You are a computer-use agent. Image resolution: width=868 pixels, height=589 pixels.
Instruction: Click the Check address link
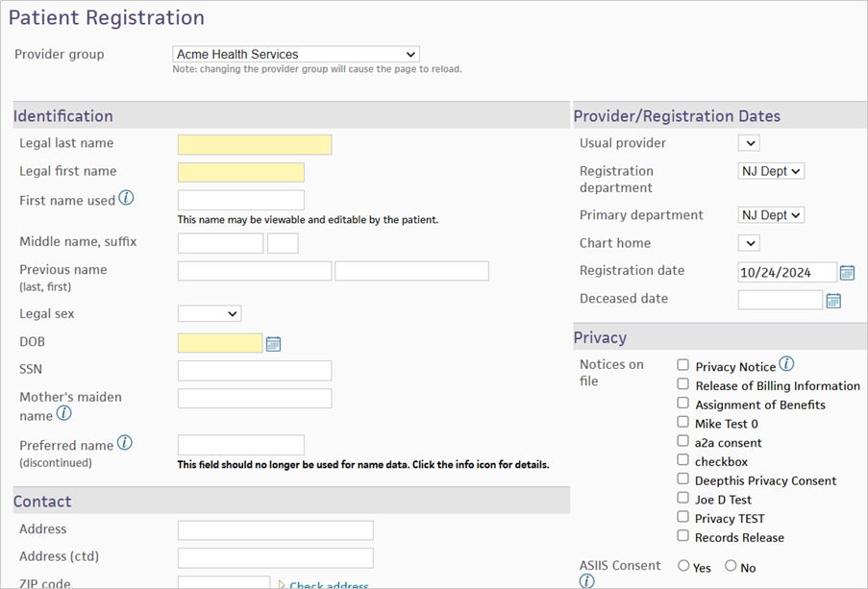[x=329, y=584]
